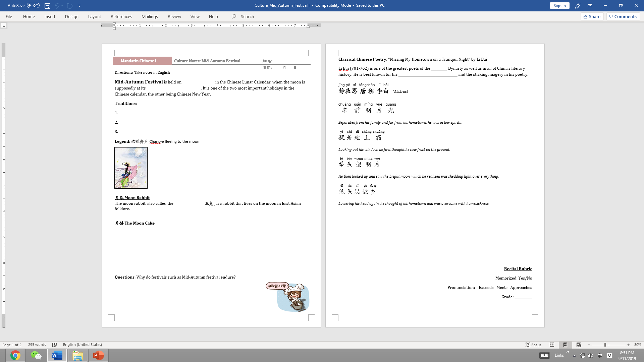The height and width of the screenshot is (362, 644).
Task: Click the zoom in plus button
Action: pos(629,345)
